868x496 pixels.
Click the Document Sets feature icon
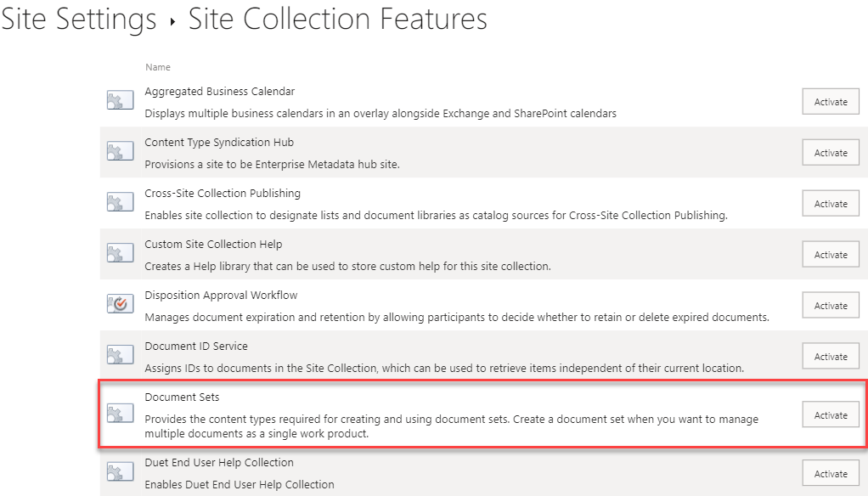[x=119, y=414]
